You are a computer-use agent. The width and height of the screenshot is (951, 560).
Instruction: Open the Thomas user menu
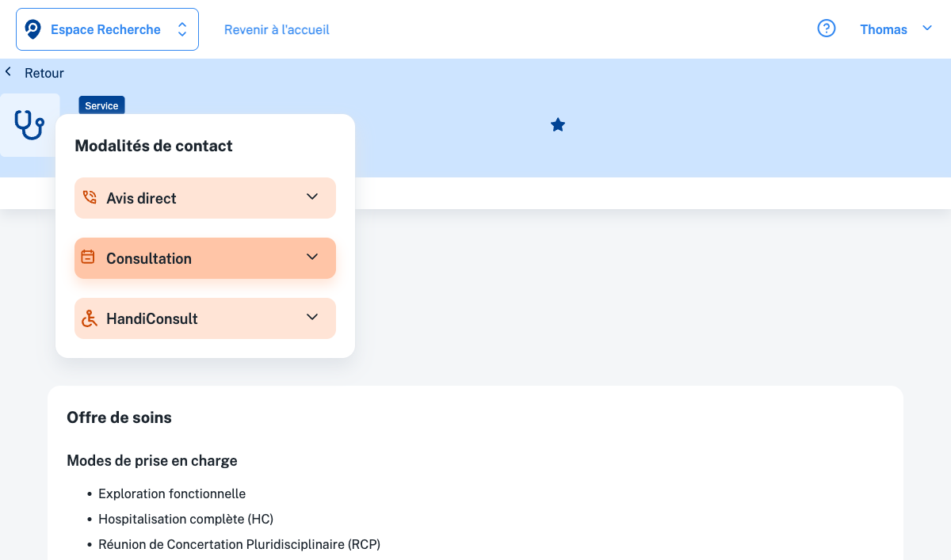(x=884, y=30)
